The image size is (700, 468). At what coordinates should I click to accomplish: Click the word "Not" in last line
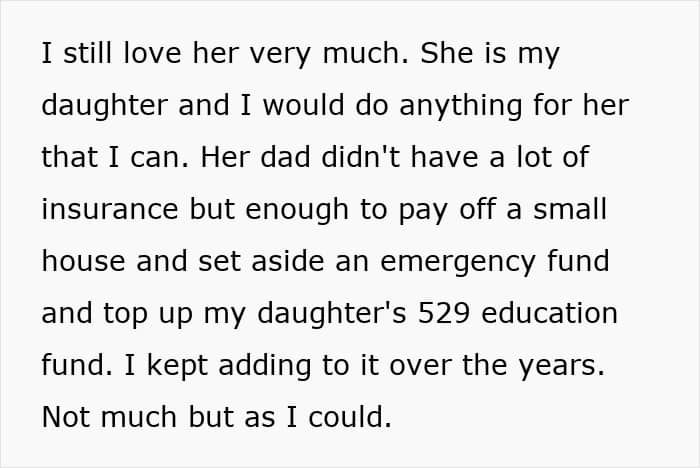point(65,417)
